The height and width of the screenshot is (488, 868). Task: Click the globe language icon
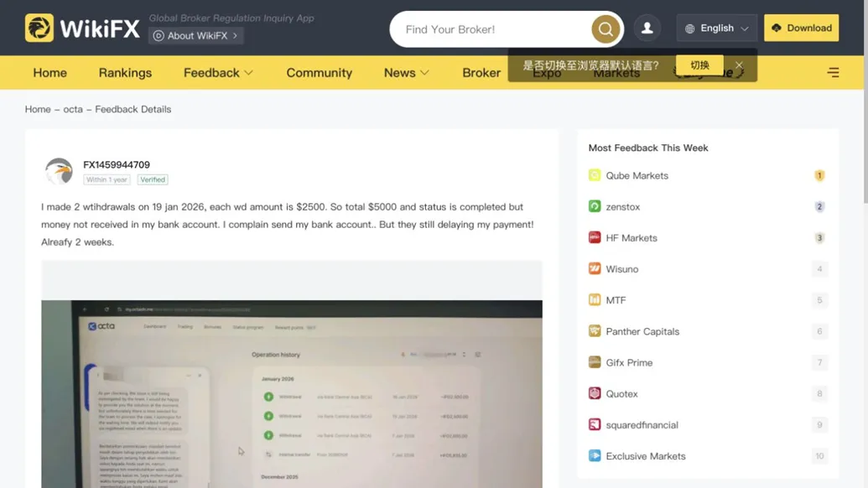pos(689,29)
